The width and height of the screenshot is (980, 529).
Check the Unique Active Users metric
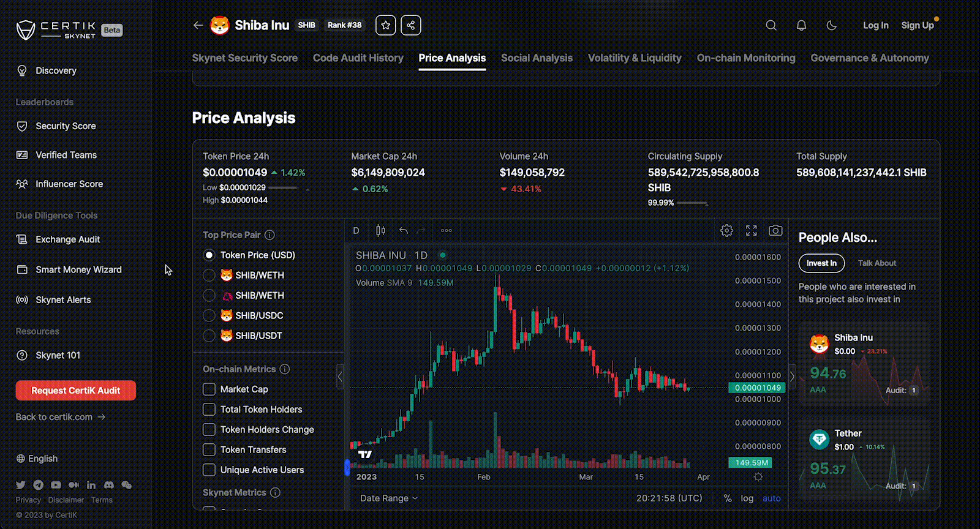209,470
